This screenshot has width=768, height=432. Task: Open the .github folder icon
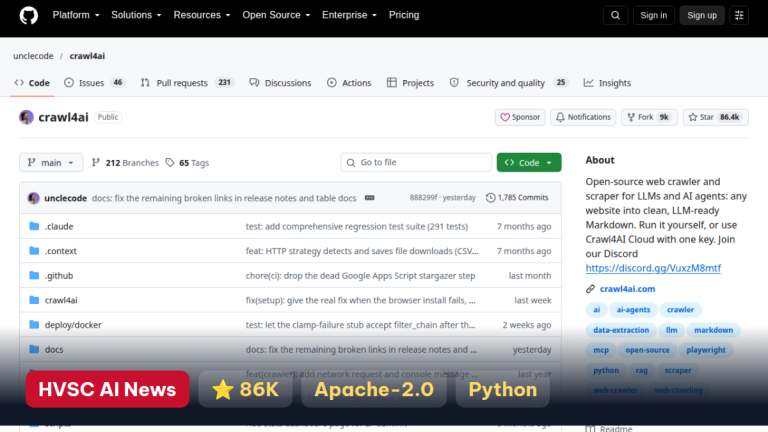point(34,275)
